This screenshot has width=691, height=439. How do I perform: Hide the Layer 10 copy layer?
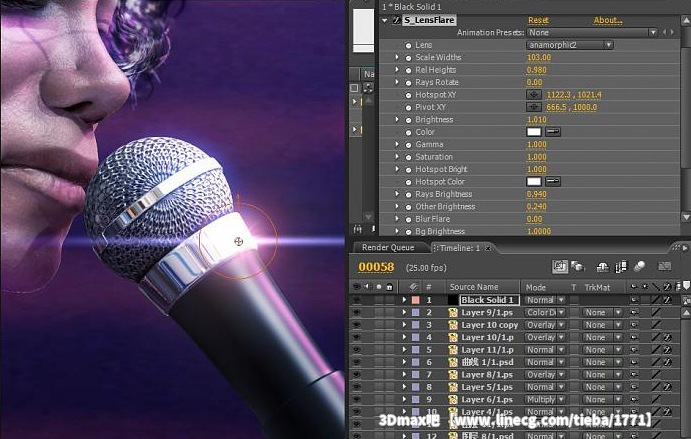(357, 325)
